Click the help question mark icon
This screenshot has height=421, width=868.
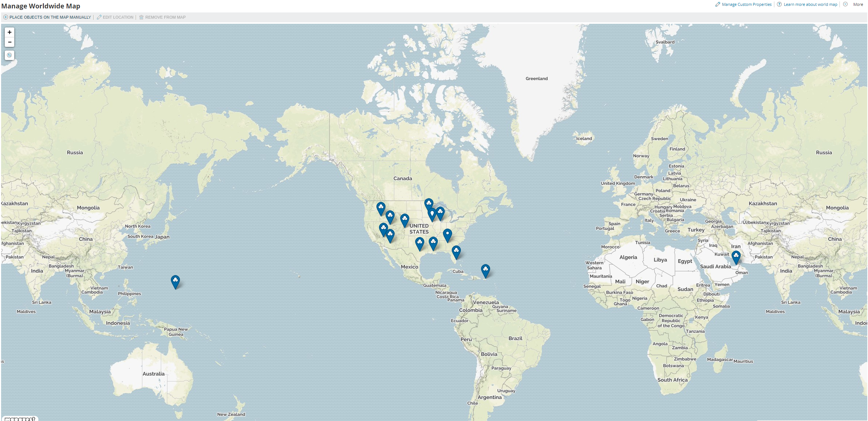[x=779, y=4]
